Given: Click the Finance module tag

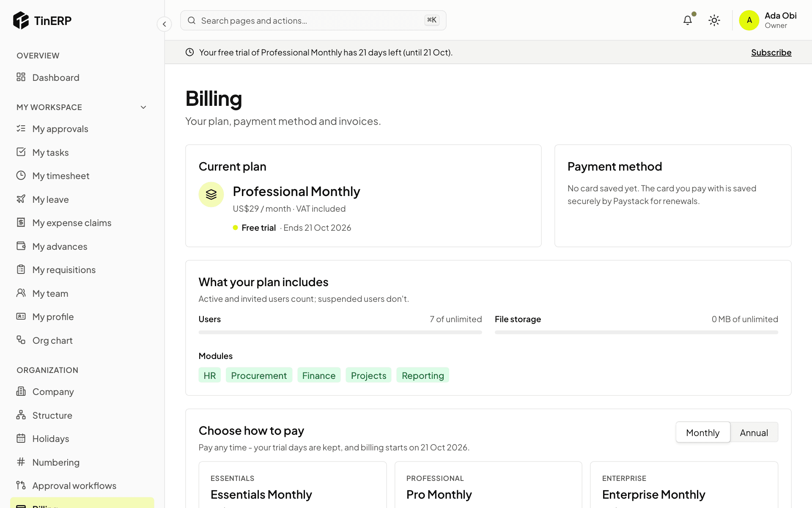Looking at the screenshot, I should pos(319,375).
